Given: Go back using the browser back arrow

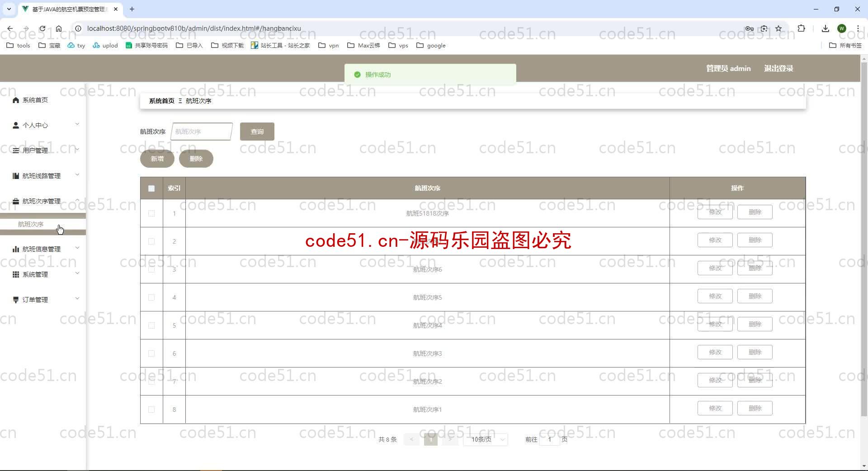Looking at the screenshot, I should [x=10, y=28].
